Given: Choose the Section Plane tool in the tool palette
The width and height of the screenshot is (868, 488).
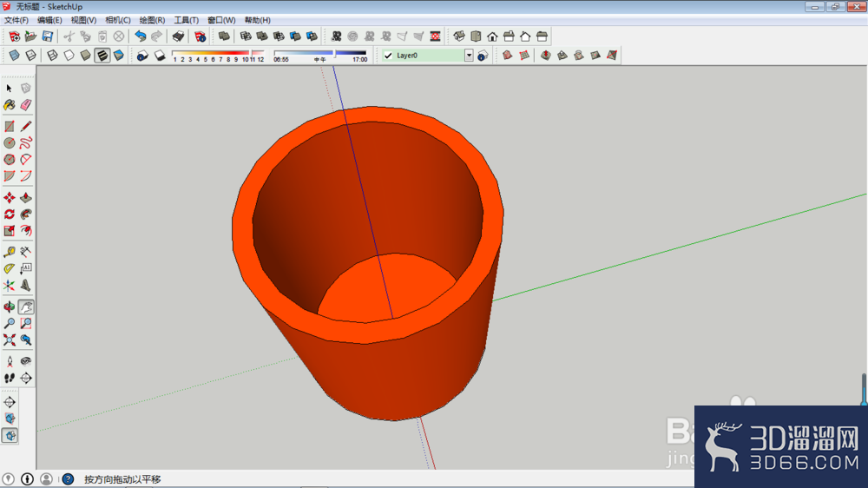Looking at the screenshot, I should [26, 379].
